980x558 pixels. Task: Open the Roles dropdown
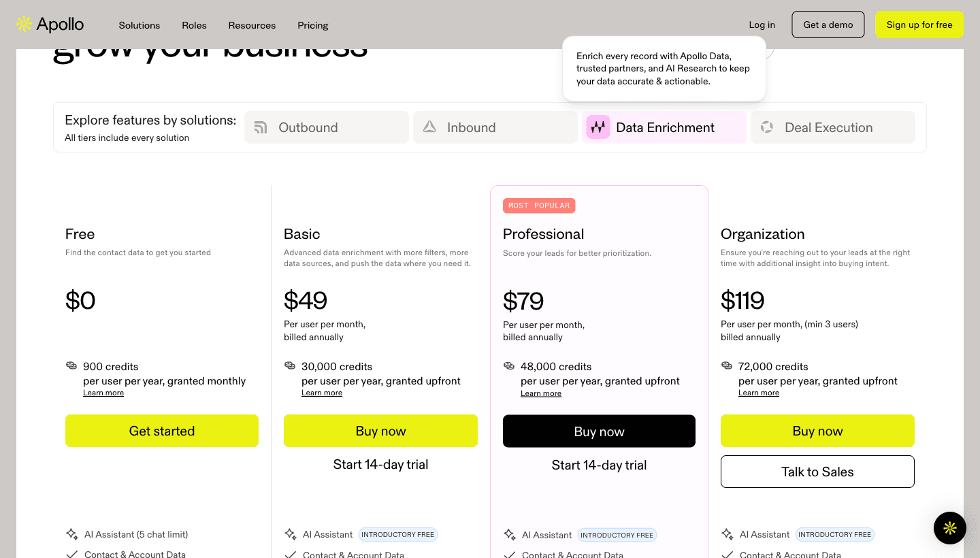coord(194,25)
